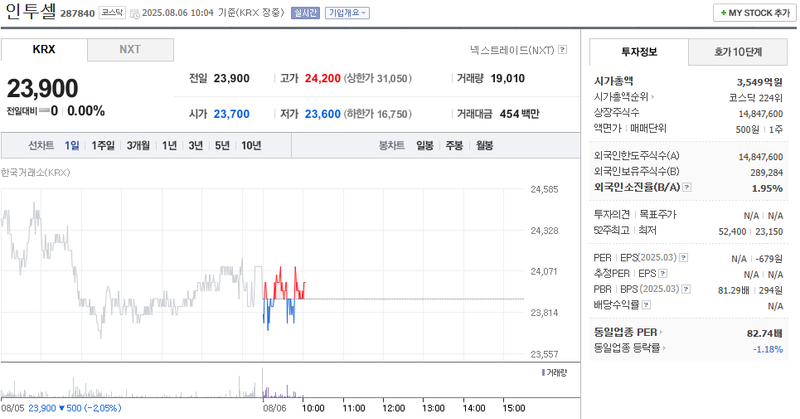The width and height of the screenshot is (800, 419).
Task: Open help icon next to PBR BPS(2025.03)
Action: tap(686, 289)
